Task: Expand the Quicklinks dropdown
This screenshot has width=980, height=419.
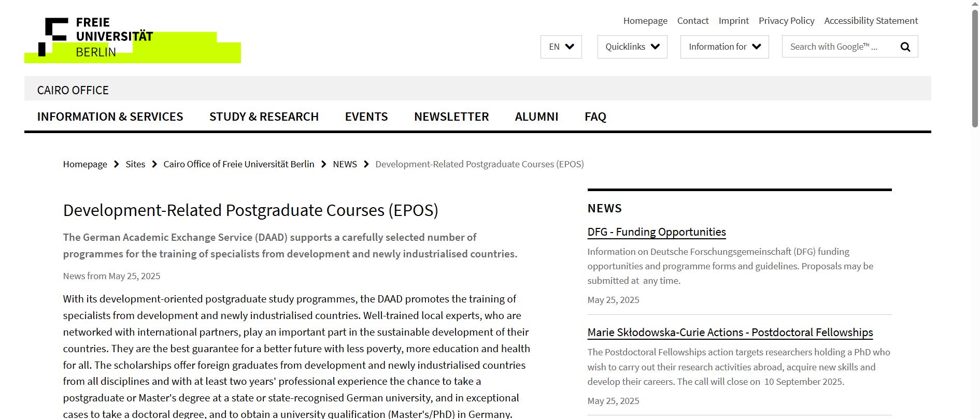Action: tap(632, 47)
